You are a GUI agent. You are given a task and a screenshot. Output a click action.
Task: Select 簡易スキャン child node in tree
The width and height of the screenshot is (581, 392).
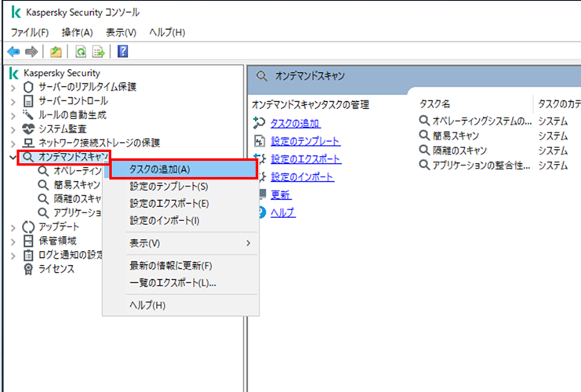[77, 185]
